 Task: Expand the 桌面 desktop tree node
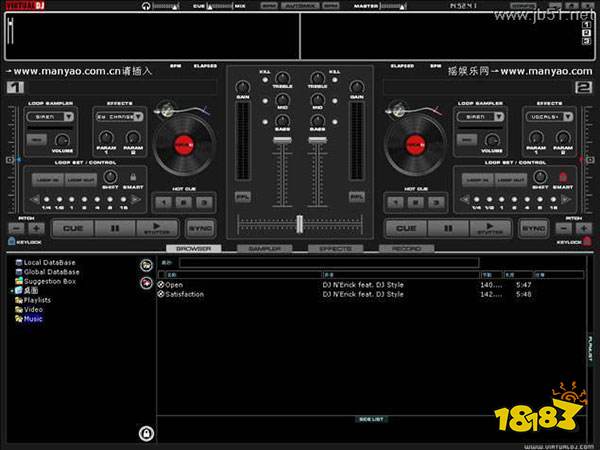(x=12, y=291)
